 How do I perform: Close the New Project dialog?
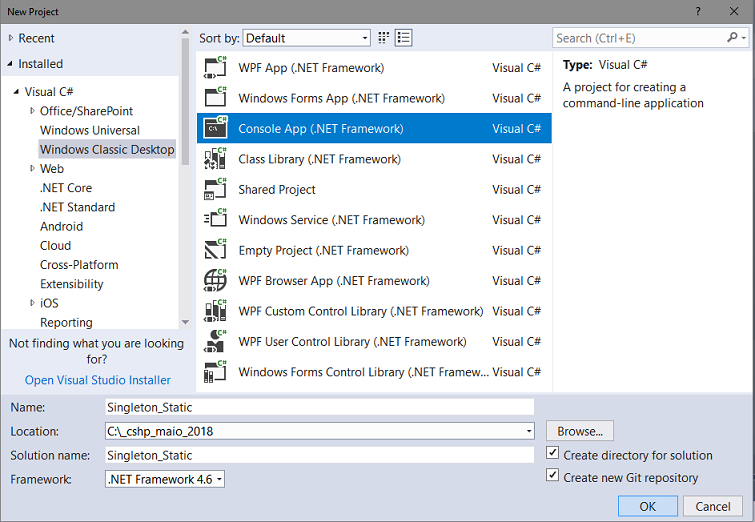coord(734,12)
